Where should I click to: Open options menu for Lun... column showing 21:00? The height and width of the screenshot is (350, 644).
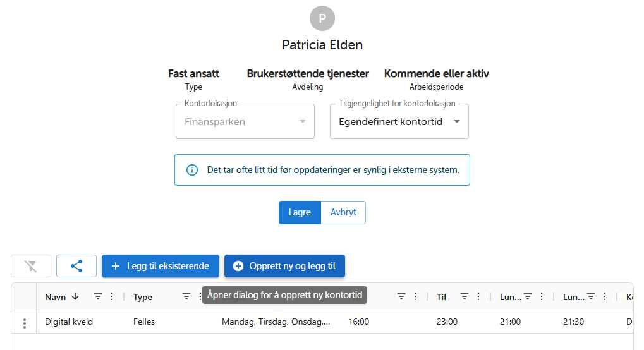(542, 296)
